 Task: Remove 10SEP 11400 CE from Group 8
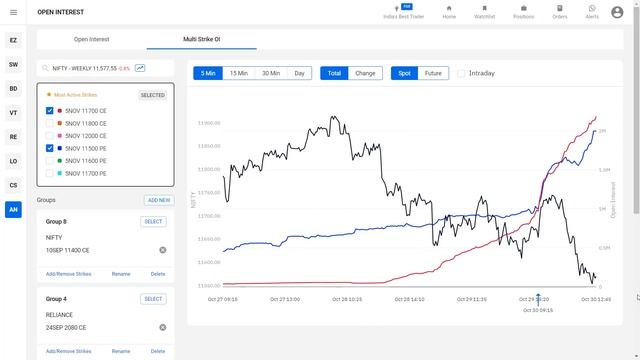coord(162,250)
